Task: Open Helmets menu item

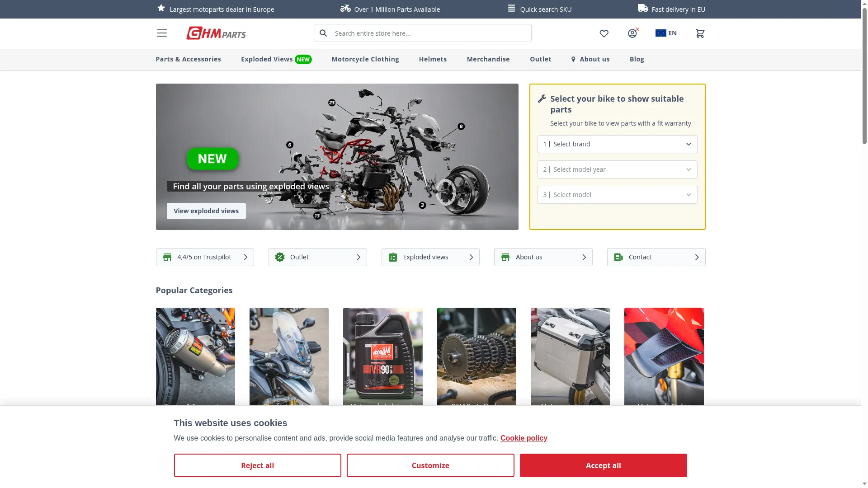Action: coord(433,59)
